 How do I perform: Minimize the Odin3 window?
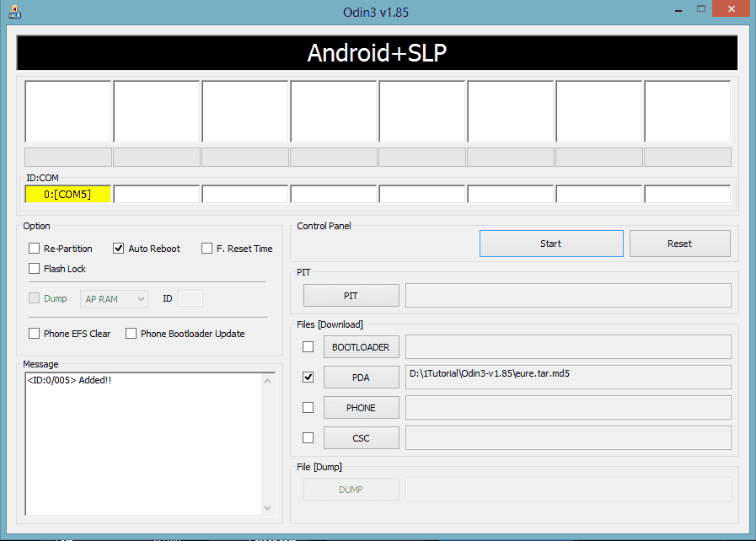pyautogui.click(x=678, y=10)
